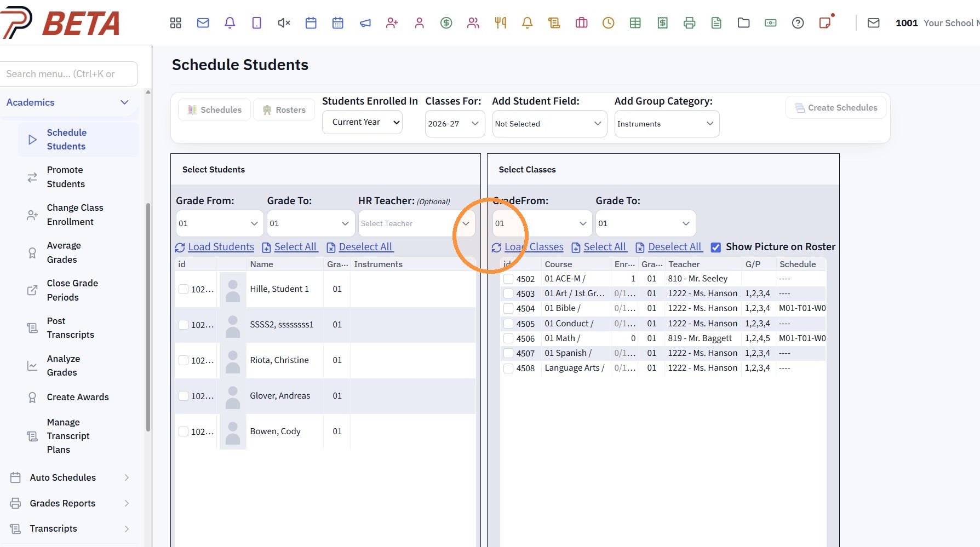Click the Rosters button
This screenshot has width=980, height=547.
(284, 110)
